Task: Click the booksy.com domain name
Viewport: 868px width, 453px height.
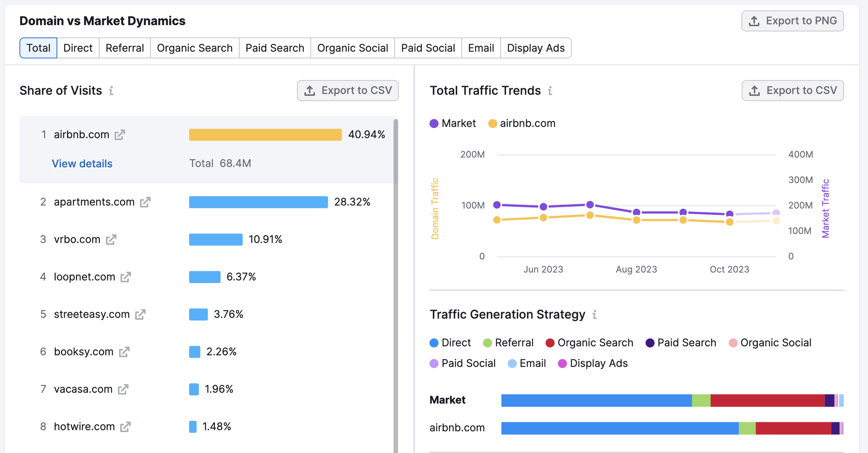Action: tap(83, 352)
